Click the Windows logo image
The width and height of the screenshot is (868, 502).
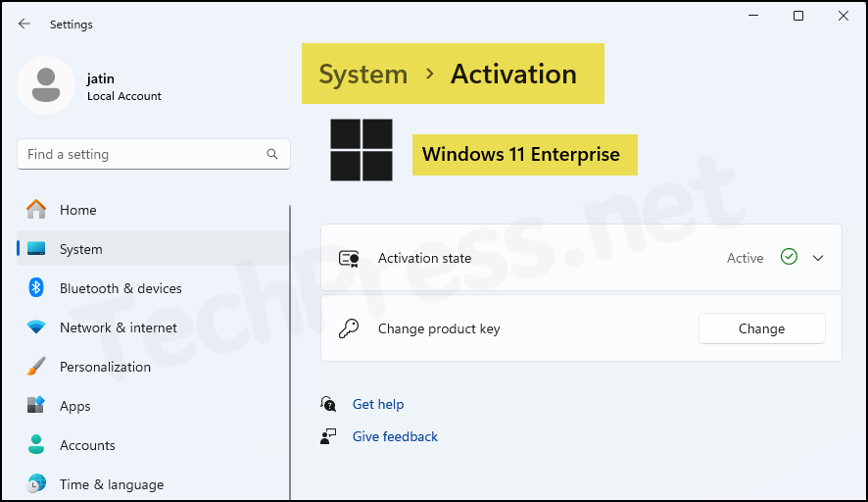pyautogui.click(x=362, y=150)
